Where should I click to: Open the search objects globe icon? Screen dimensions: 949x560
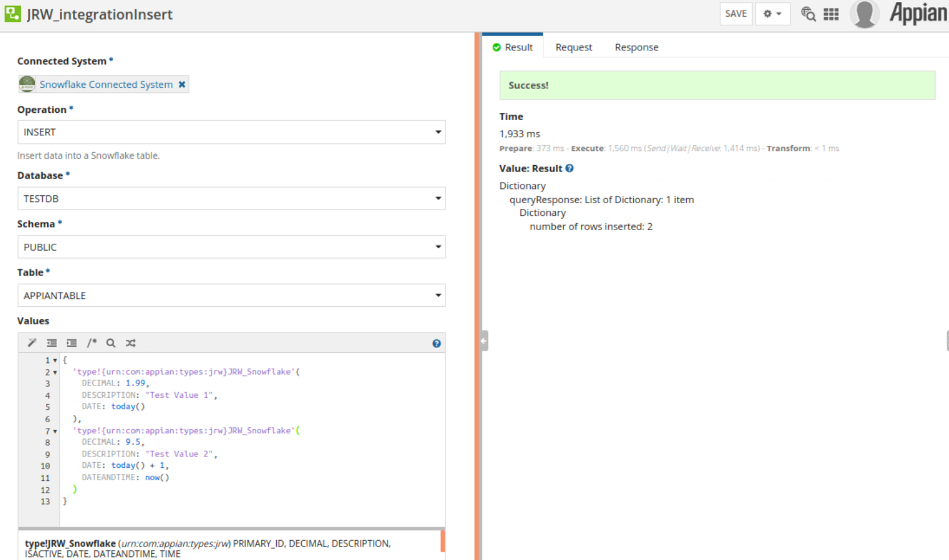[808, 14]
